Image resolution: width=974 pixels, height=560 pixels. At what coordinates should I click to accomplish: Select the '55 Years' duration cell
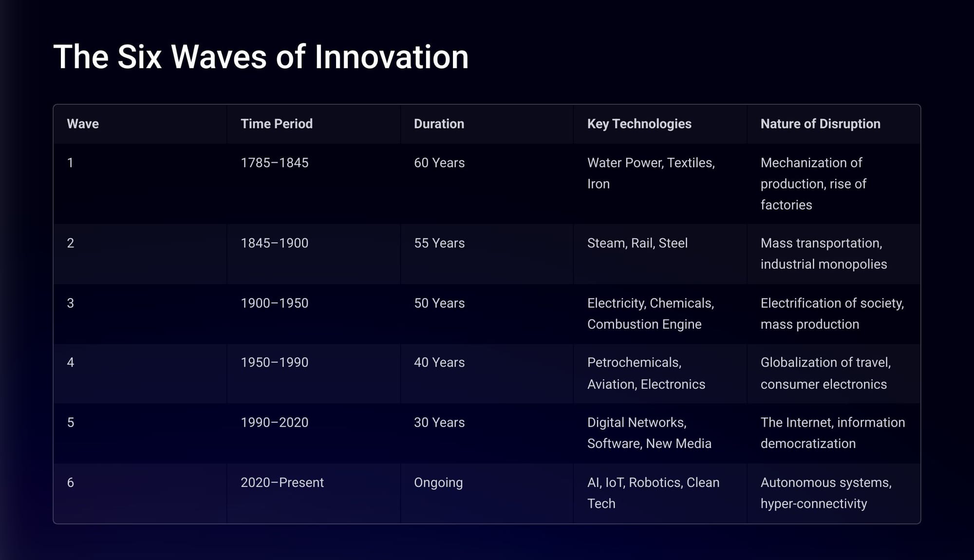(x=487, y=254)
